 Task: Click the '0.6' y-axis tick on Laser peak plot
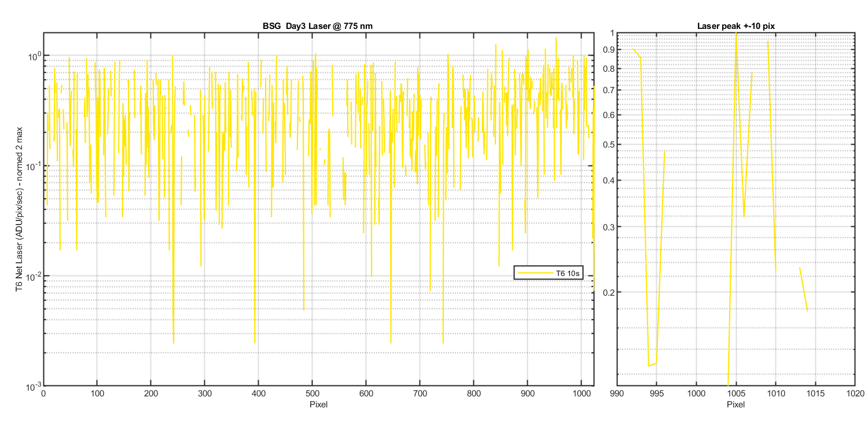click(x=608, y=115)
